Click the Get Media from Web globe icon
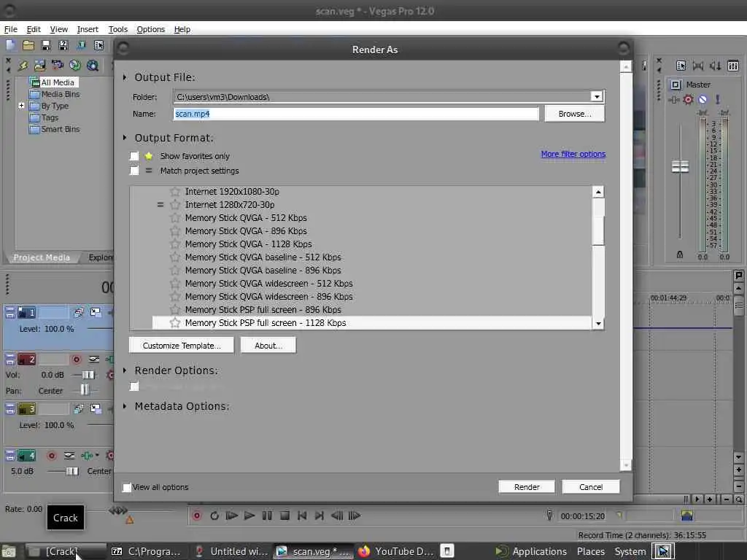This screenshot has width=747, height=560. click(x=75, y=66)
